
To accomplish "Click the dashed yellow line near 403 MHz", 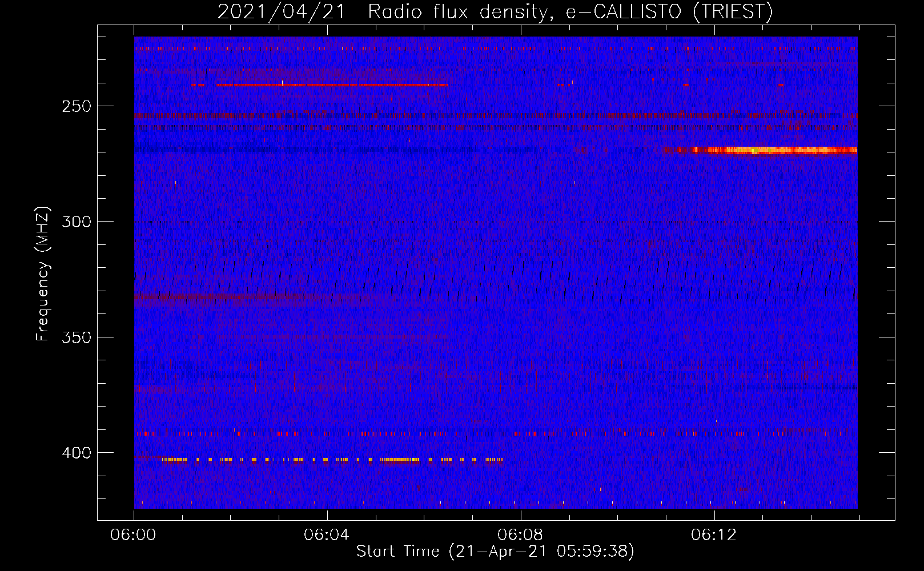I will [x=332, y=459].
